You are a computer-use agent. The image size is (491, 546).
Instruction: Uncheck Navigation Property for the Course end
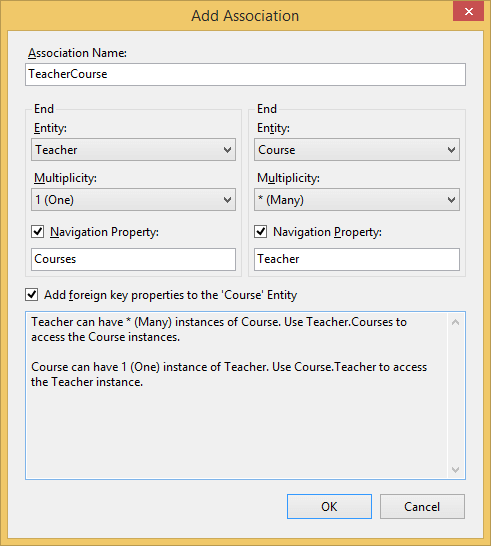[260, 232]
